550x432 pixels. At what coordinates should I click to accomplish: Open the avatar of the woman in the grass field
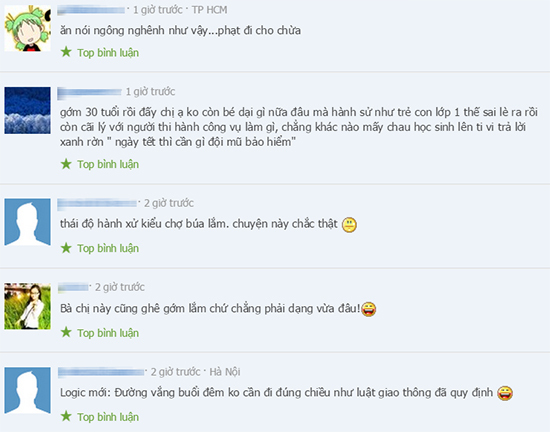27,306
